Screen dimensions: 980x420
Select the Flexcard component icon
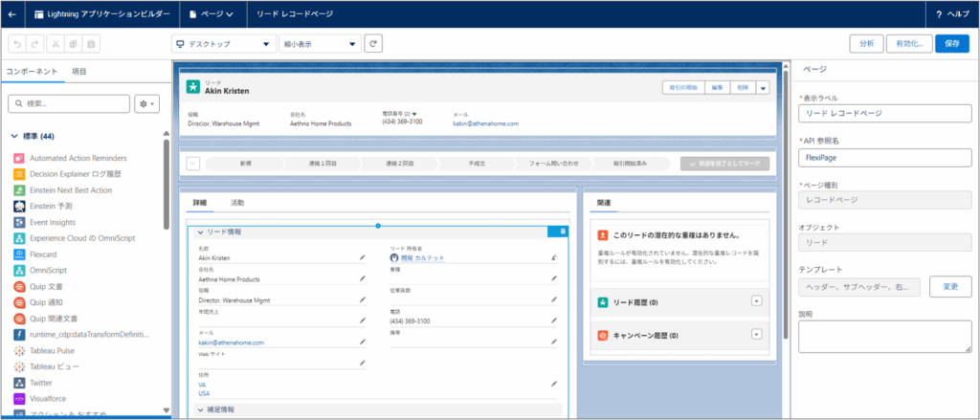(x=19, y=254)
